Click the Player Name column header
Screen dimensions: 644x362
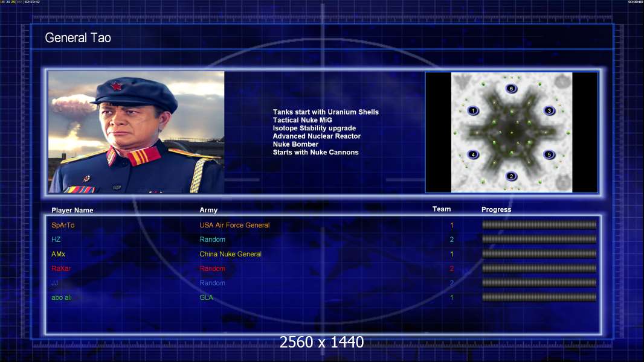[x=72, y=211]
